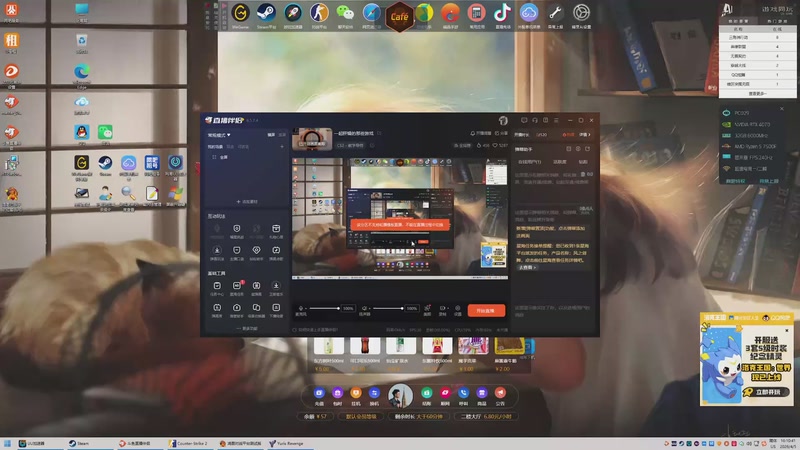The width and height of the screenshot is (800, 450).
Task: Close the hardware info panel listing RTX 4070
Action: 782,109
